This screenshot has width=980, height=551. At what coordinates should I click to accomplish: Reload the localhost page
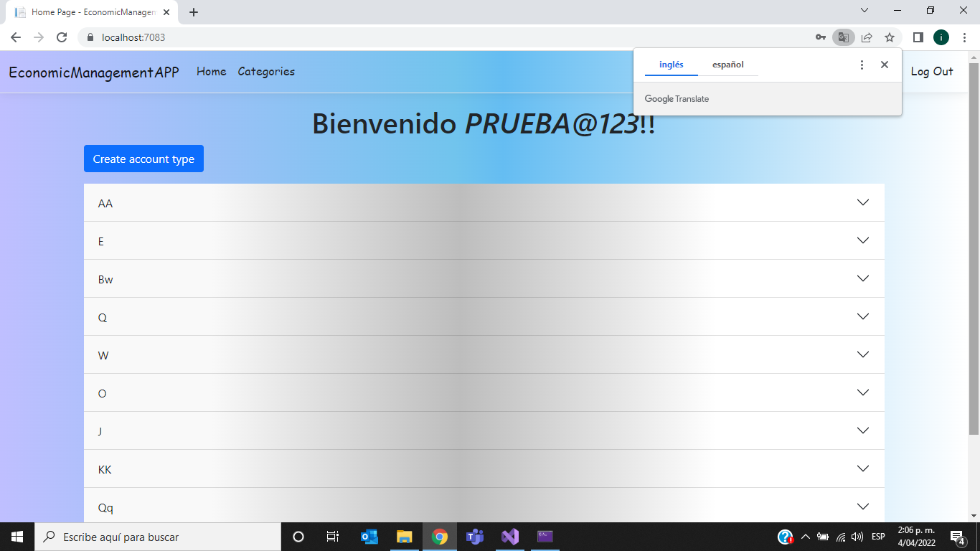(x=62, y=37)
